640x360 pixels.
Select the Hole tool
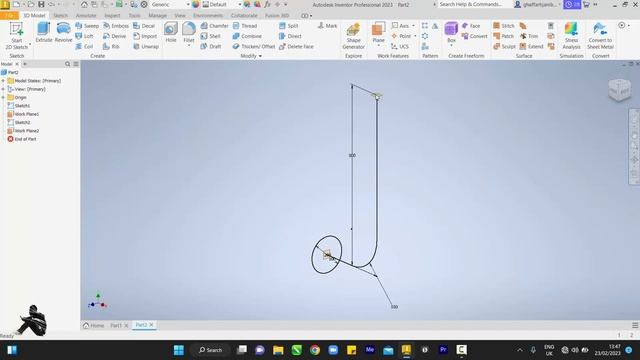(x=171, y=33)
